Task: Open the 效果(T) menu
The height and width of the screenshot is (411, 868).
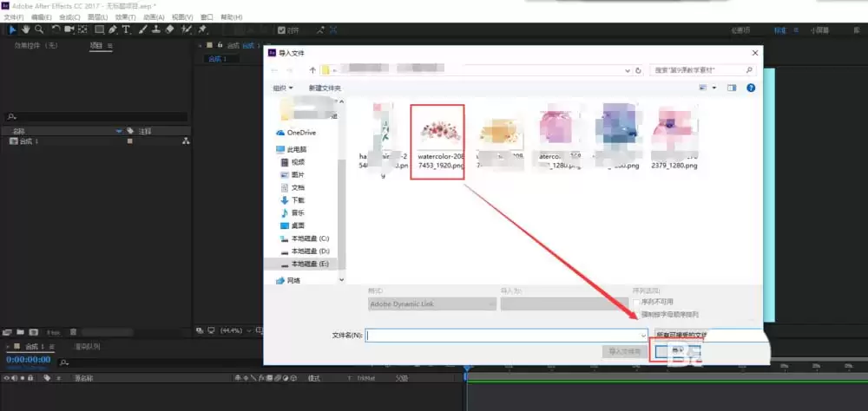Action: 125,17
